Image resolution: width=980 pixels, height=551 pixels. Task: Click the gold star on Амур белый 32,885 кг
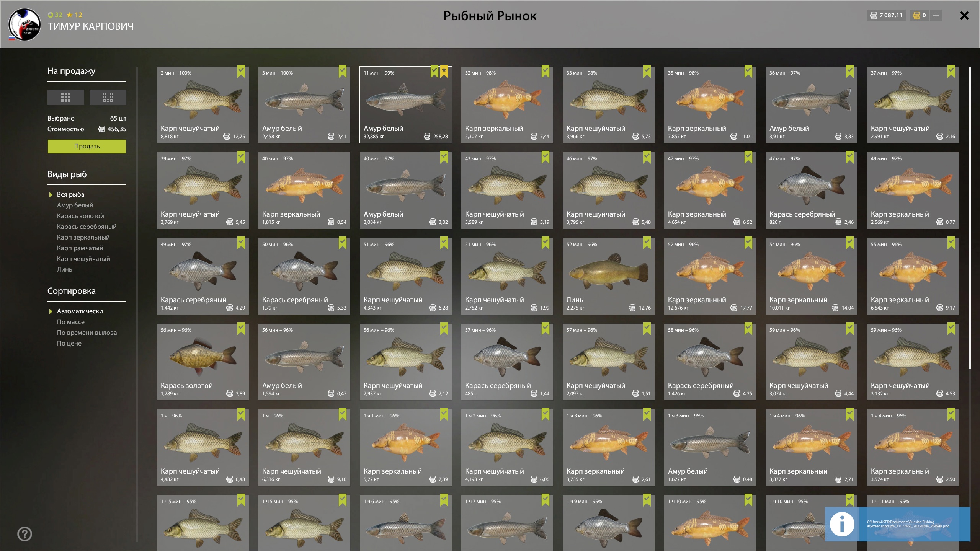[x=444, y=71]
